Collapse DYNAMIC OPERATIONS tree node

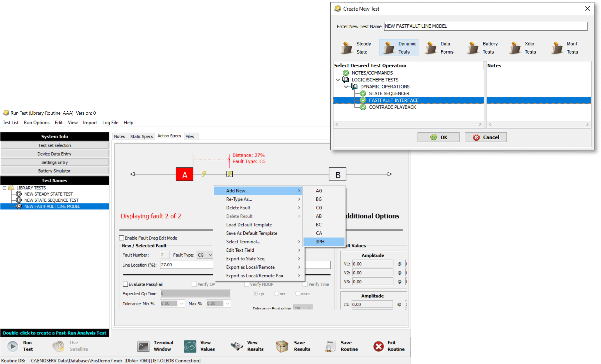pyautogui.click(x=346, y=86)
